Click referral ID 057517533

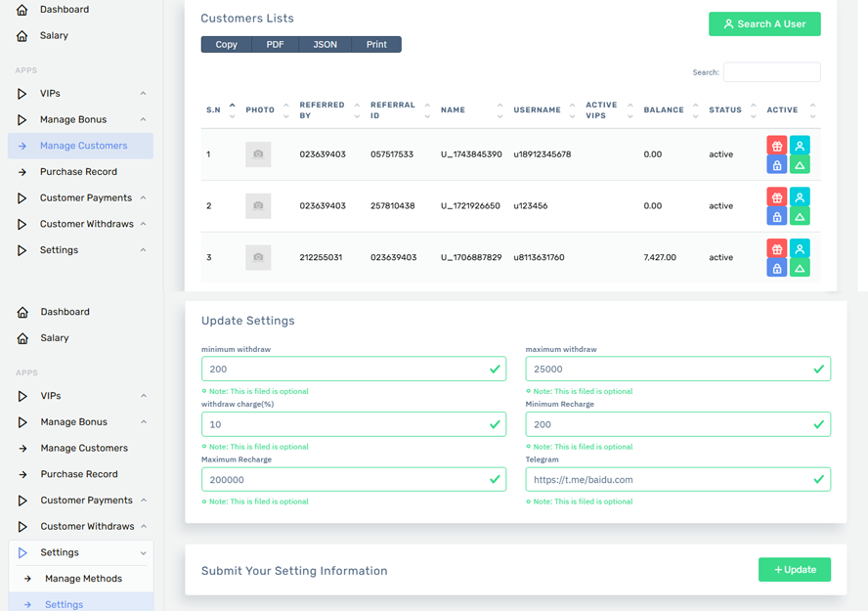[392, 154]
